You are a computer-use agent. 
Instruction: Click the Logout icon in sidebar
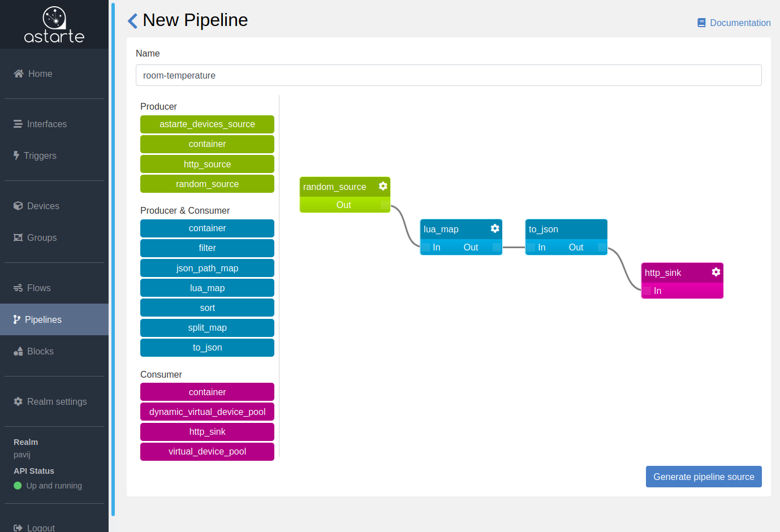(x=18, y=527)
